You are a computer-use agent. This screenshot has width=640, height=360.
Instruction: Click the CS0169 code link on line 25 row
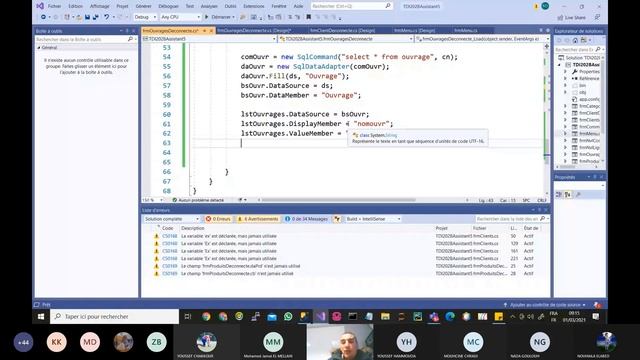[x=170, y=266]
